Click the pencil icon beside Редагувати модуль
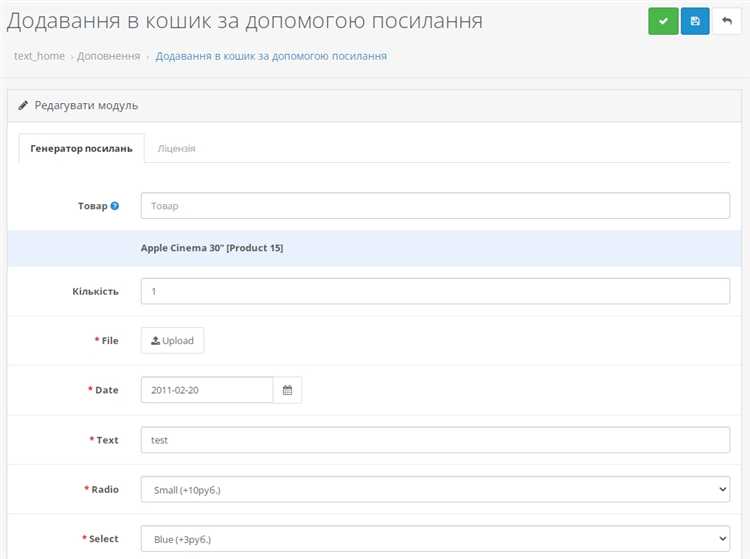Viewport: 750px width, 559px height. [x=24, y=105]
